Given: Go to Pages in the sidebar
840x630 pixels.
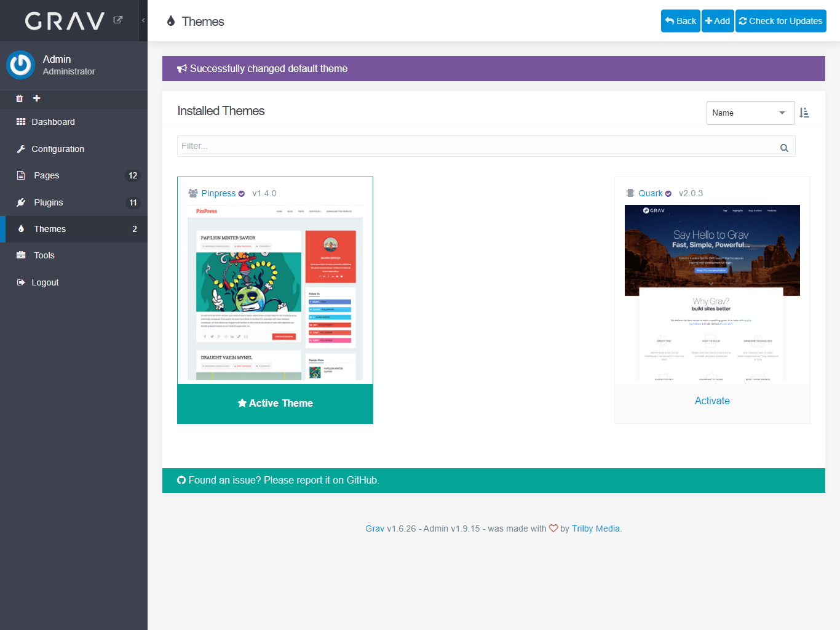Looking at the screenshot, I should [74, 175].
